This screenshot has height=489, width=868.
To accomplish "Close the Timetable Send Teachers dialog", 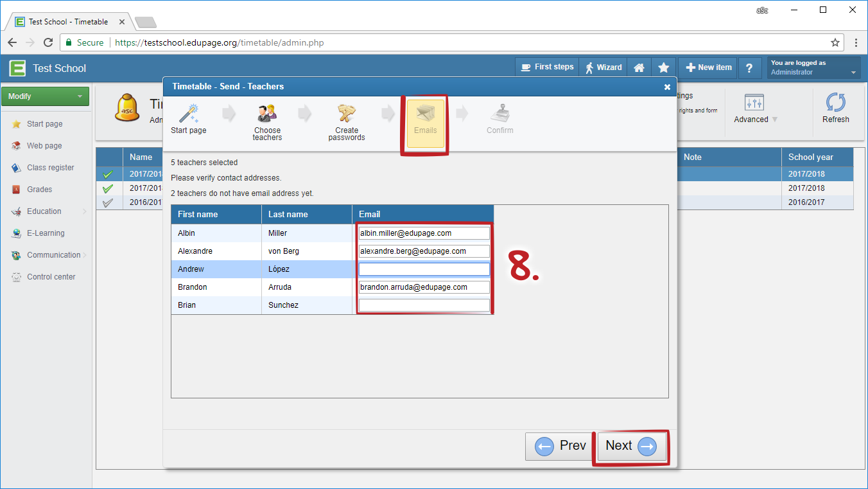I will pos(667,87).
